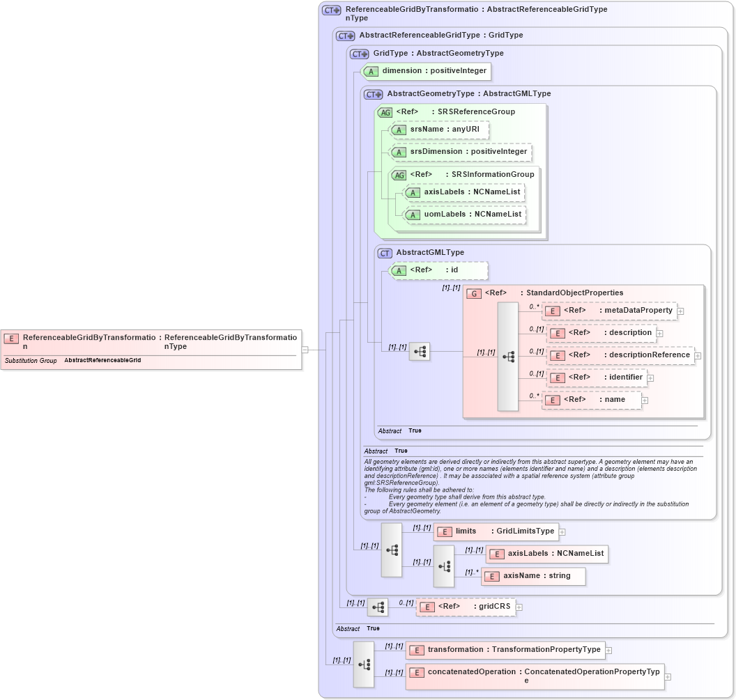Viewport: 736px width, 700px height.
Task: Click the E icon of description element
Action: pos(558,334)
